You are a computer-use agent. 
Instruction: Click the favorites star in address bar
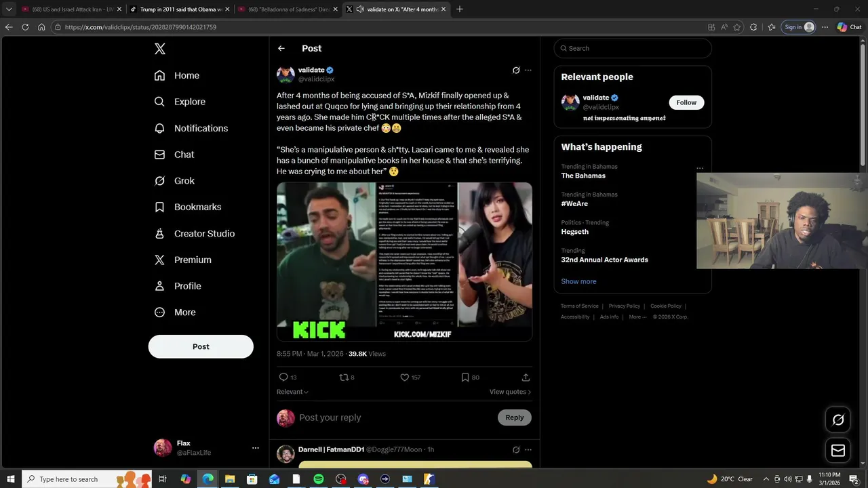(x=737, y=27)
